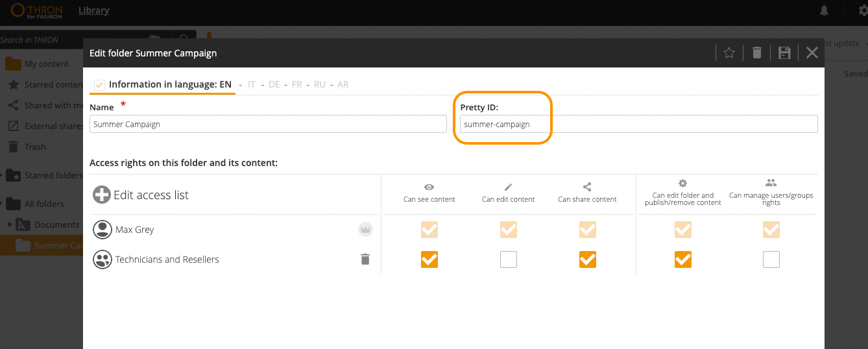This screenshot has height=349, width=868.
Task: Click the eye icon above Can see content
Action: point(429,186)
